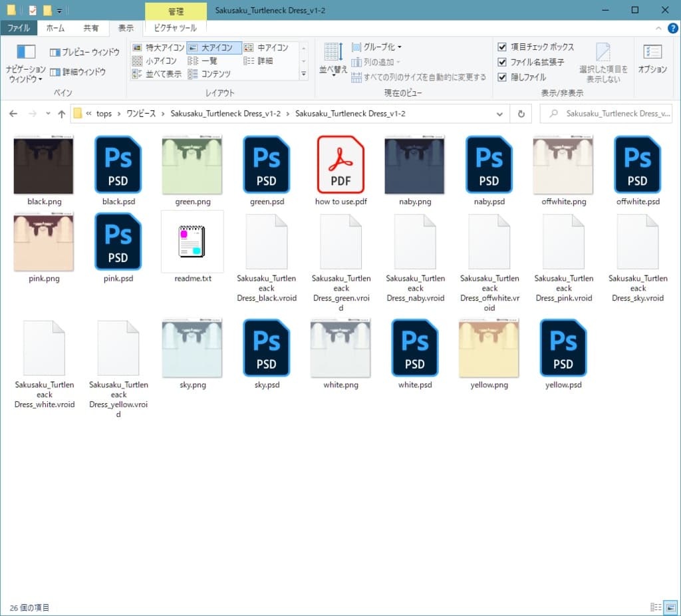681x616 pixels.
Task: Refresh the current folder view
Action: [521, 114]
